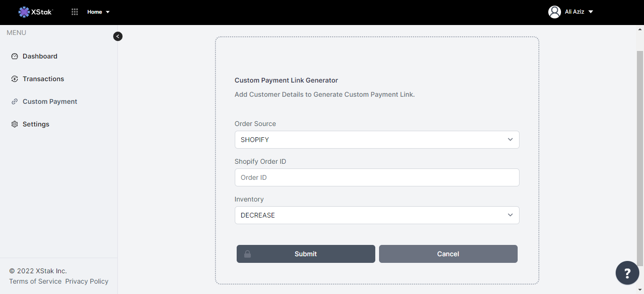Open the apps grid launcher icon

[74, 12]
